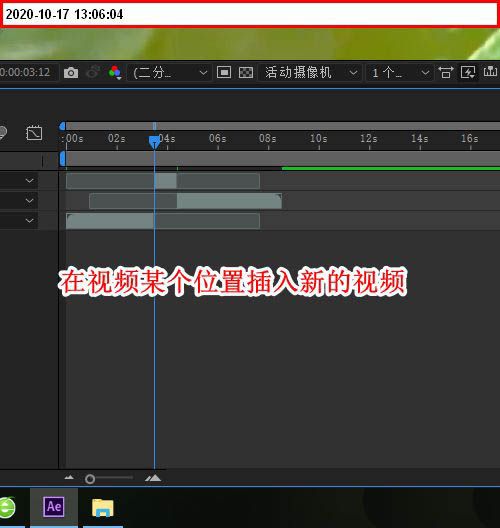The width and height of the screenshot is (500, 528).
Task: Open the second layer's parent dropdown chevron
Action: (x=30, y=201)
